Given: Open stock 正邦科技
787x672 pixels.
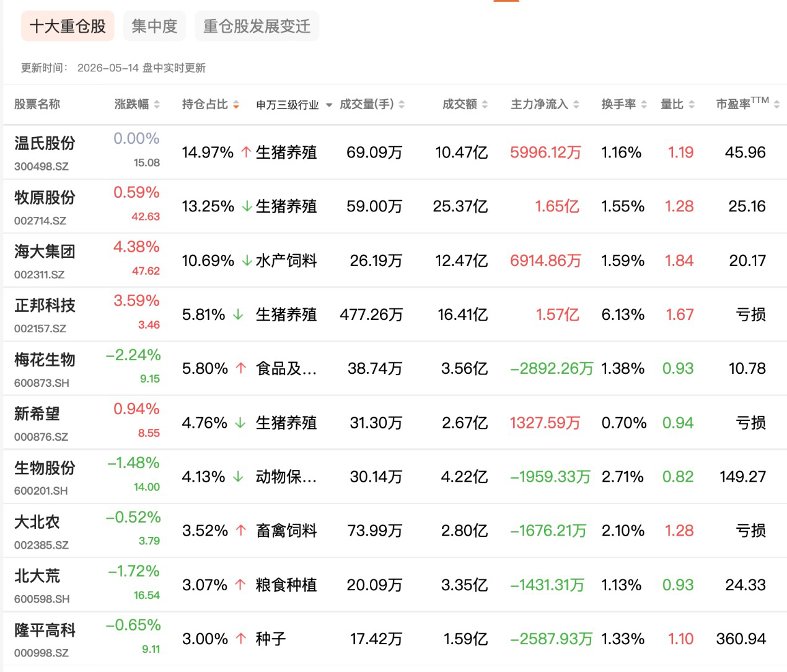Looking at the screenshot, I should click(45, 306).
